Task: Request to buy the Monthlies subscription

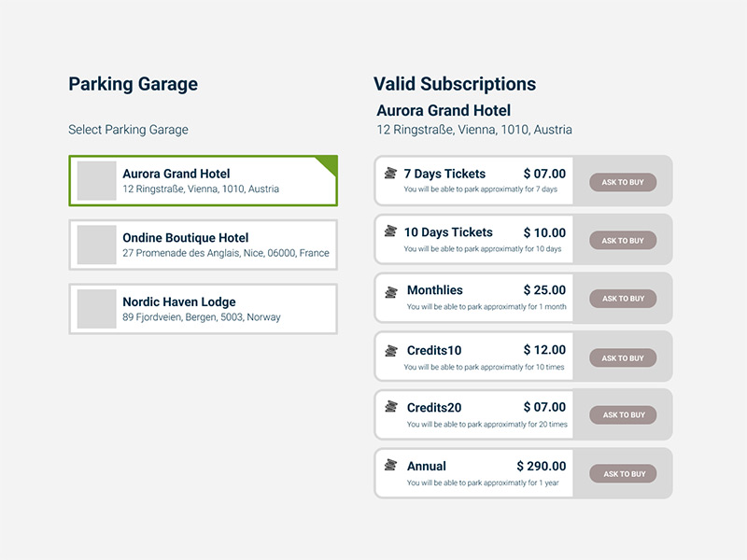Action: (623, 299)
